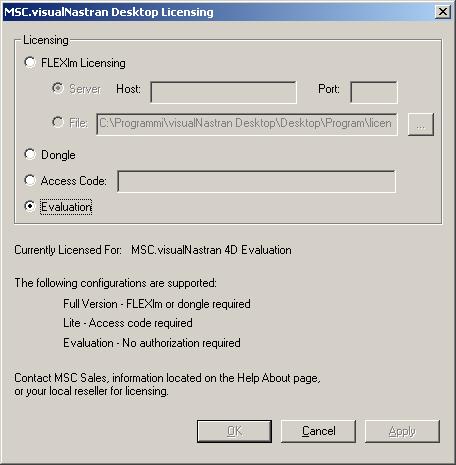
Task: Click the Dongle label text
Action: point(58,155)
